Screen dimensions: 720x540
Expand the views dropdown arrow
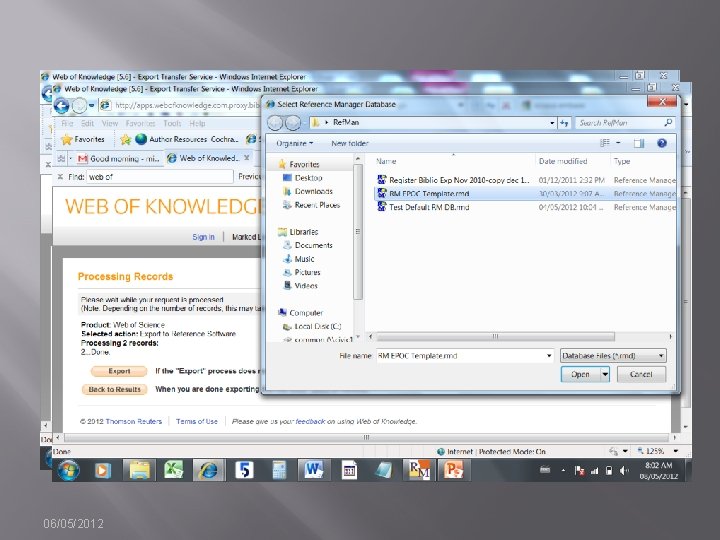point(618,143)
